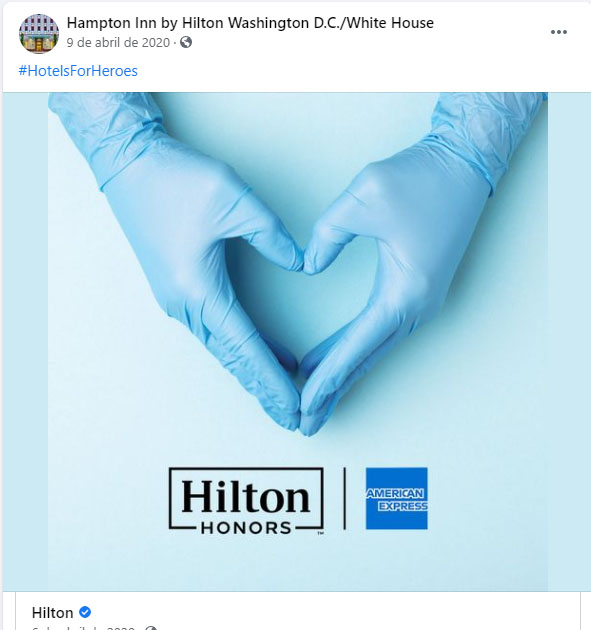
Task: Click the light blue margin beside photo
Action: point(25,342)
